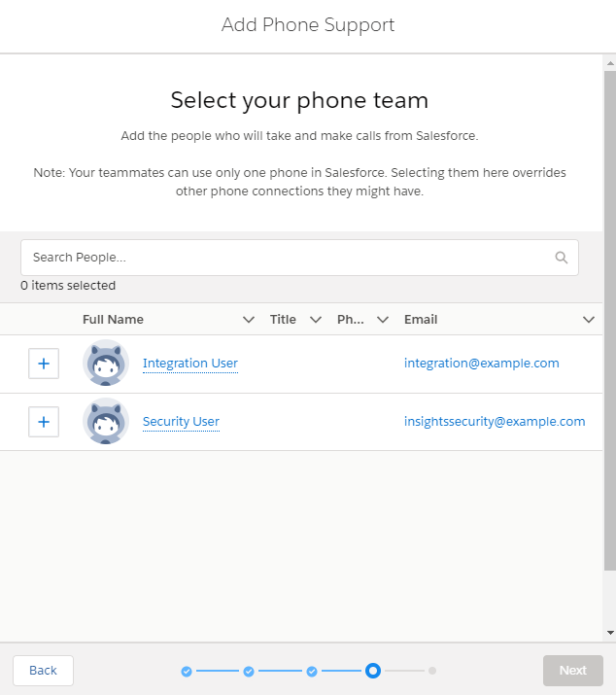Click Integration User's avatar picture
Viewport: 616px width, 695px height.
pos(106,363)
